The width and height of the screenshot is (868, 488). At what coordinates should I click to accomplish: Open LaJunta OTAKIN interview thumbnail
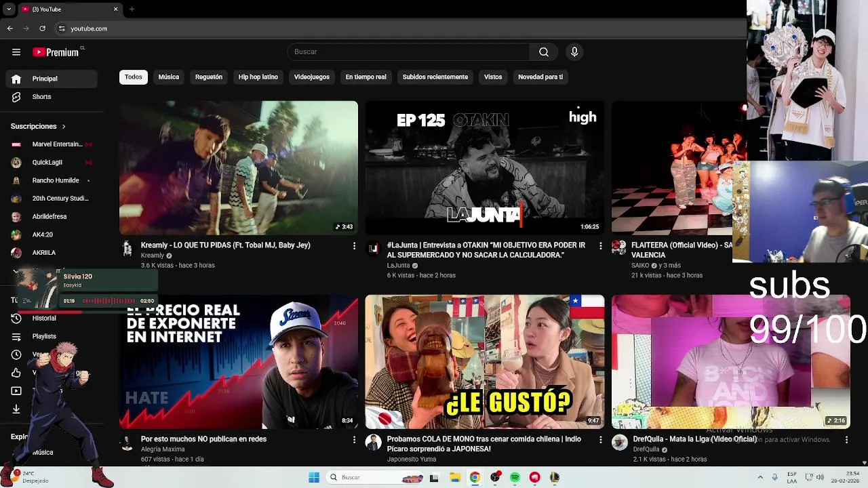pos(485,167)
